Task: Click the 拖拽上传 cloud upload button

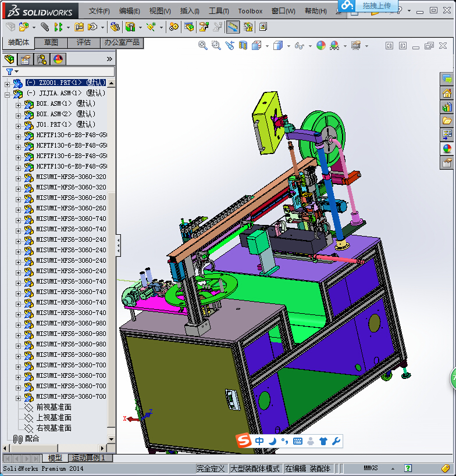Action: point(369,5)
